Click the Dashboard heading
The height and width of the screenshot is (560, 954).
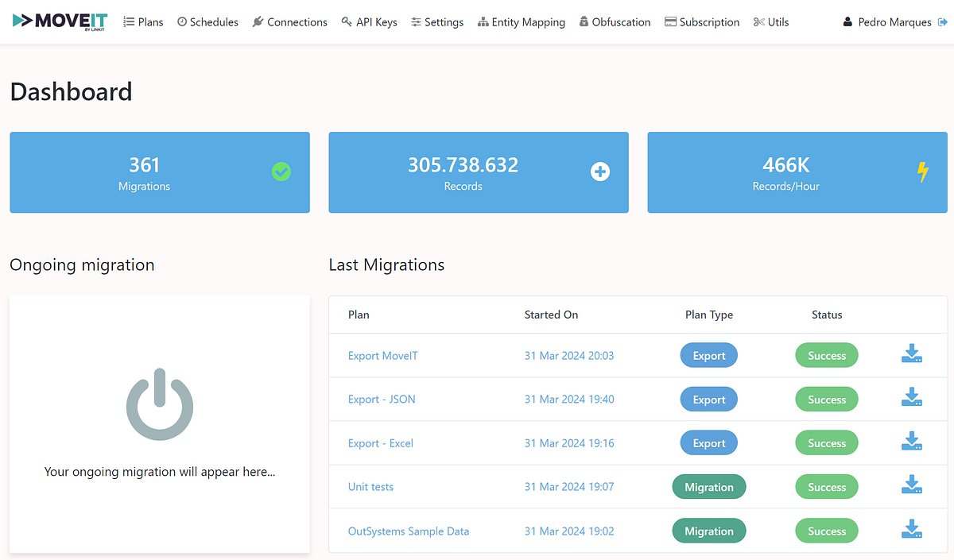71,92
